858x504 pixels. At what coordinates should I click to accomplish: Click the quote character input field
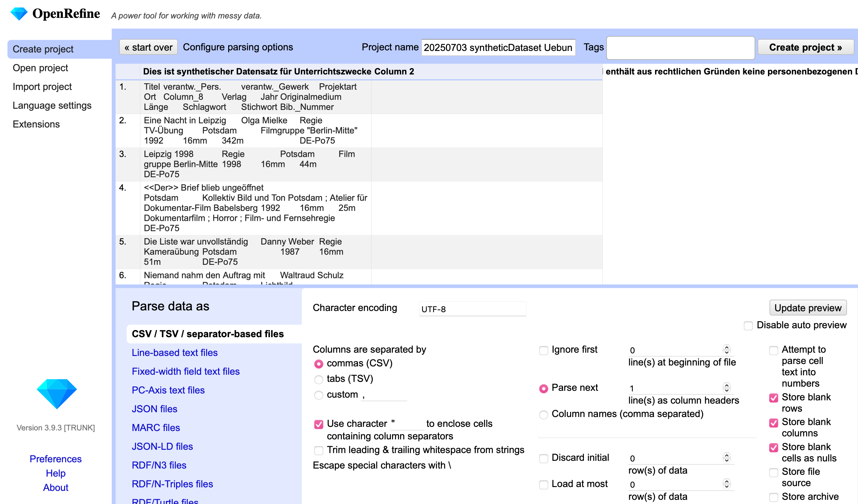[407, 424]
